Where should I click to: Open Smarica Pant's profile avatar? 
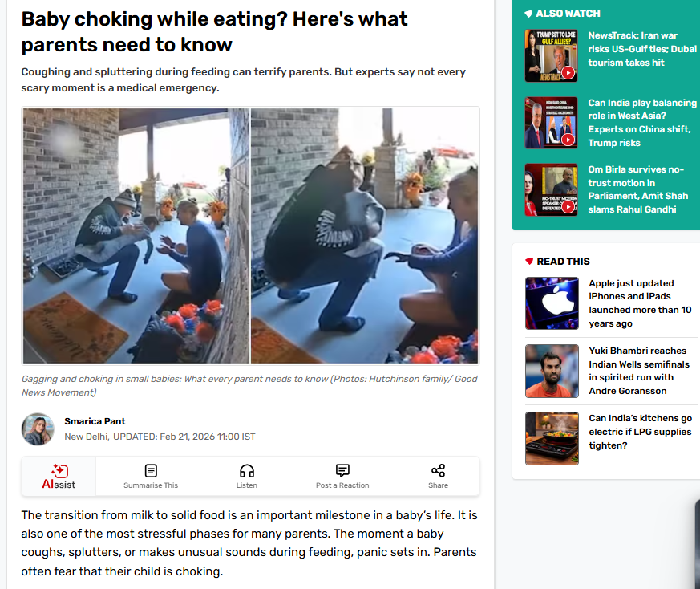point(38,429)
